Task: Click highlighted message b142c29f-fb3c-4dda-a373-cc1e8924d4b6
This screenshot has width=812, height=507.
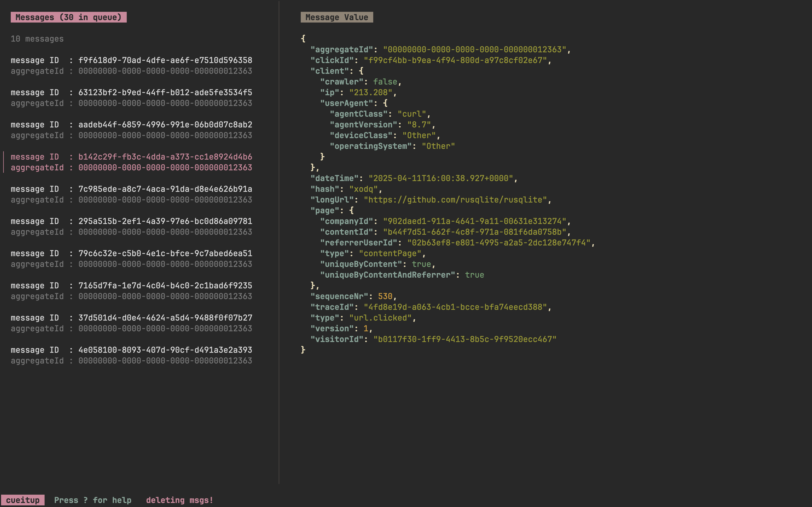Action: [x=165, y=157]
